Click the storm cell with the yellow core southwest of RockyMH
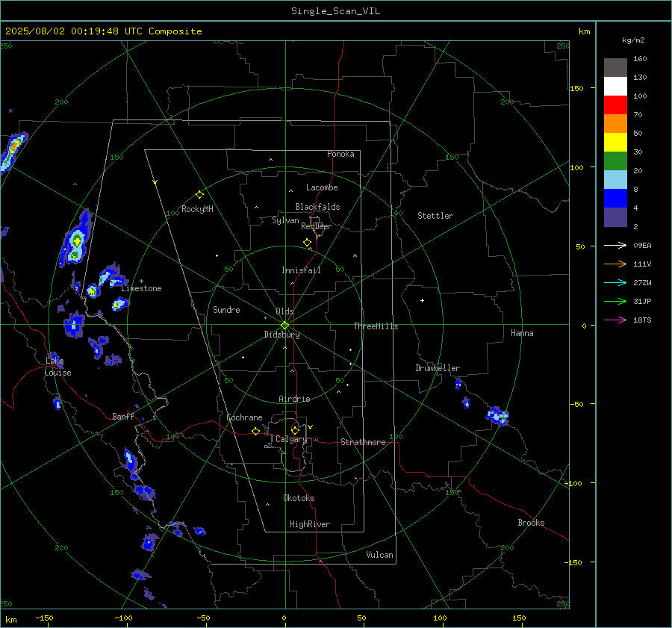The width and height of the screenshot is (672, 628). 76,243
